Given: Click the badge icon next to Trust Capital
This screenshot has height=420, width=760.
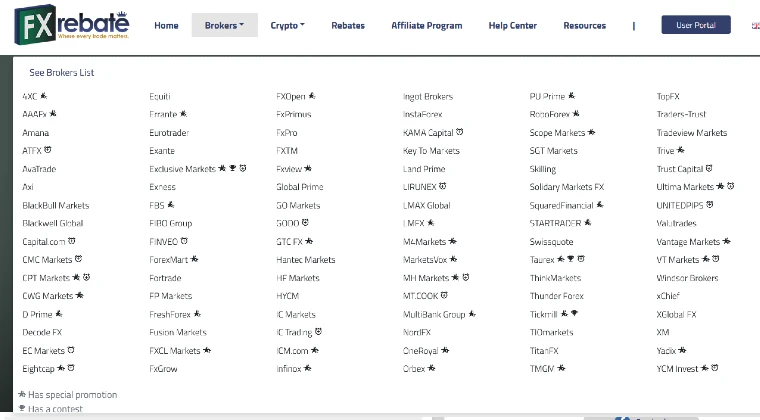Looking at the screenshot, I should (709, 169).
